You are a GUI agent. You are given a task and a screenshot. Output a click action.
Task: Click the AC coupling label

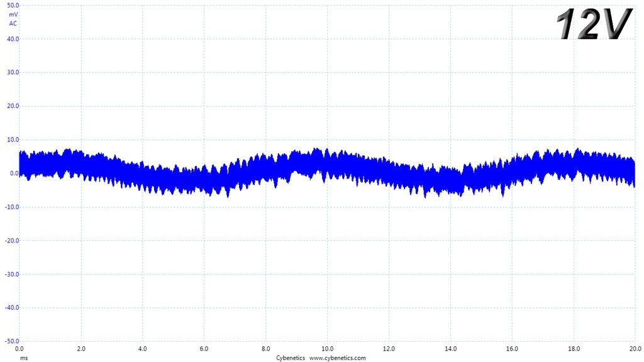click(x=13, y=23)
